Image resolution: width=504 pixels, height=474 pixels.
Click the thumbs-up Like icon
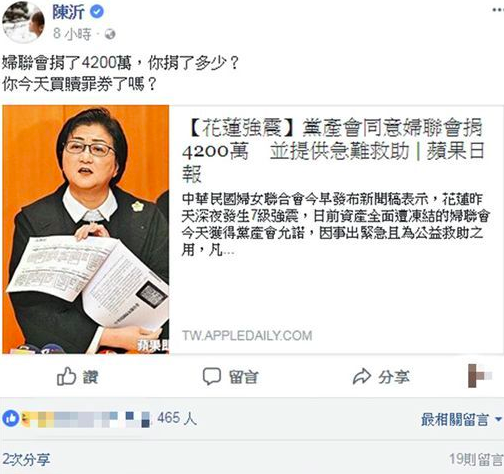66,377
